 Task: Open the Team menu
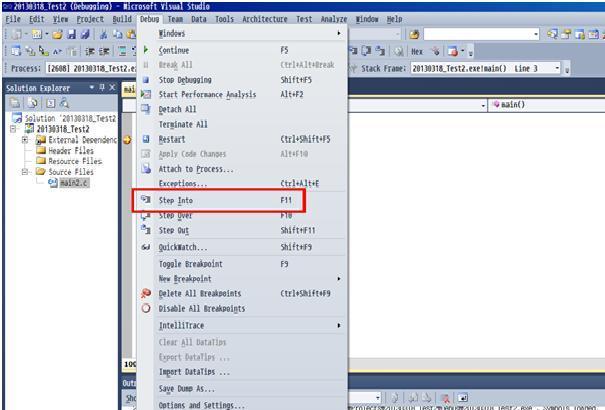pos(175,19)
